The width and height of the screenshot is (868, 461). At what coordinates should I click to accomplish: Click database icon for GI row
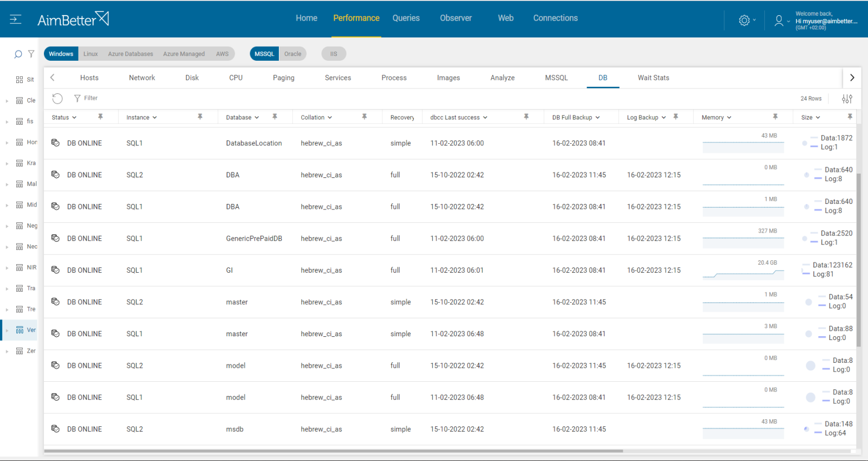click(55, 270)
